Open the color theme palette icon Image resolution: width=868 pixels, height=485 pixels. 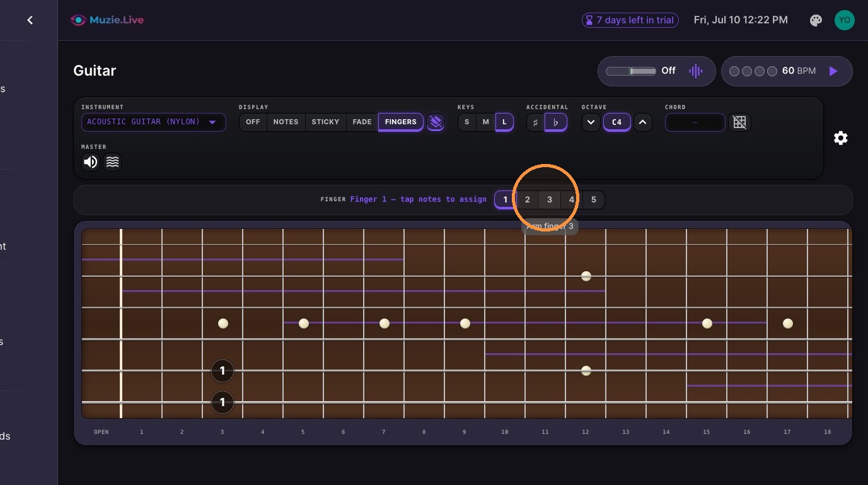pyautogui.click(x=816, y=20)
